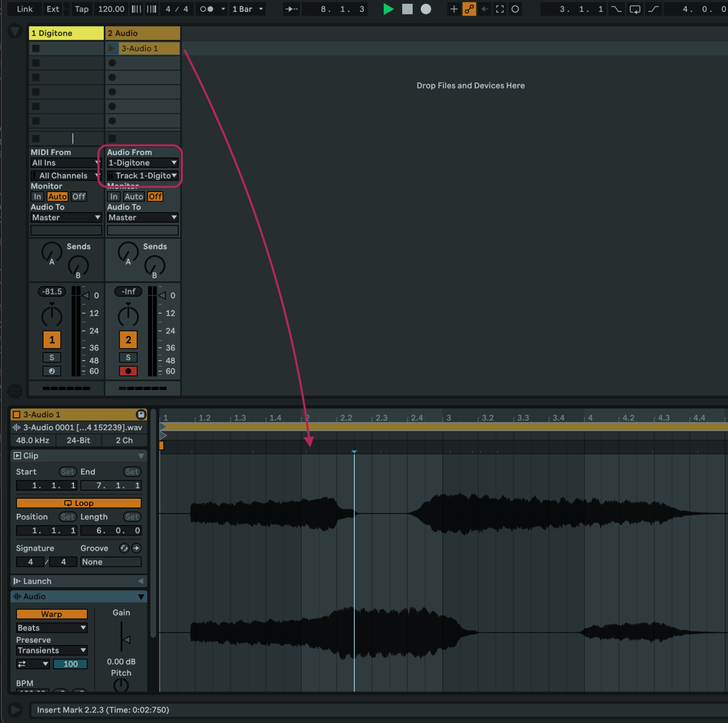The width and height of the screenshot is (728, 723).
Task: Launch the 3-Audio 1 clip play triangle
Action: (x=112, y=48)
